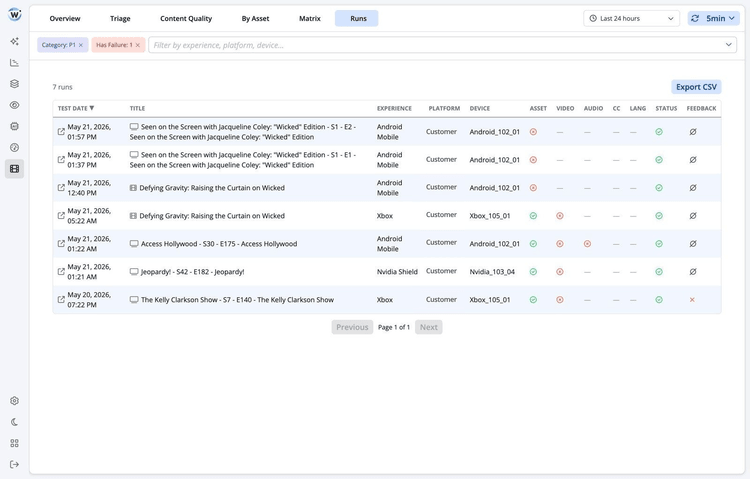The image size is (750, 479).
Task: Click the Jeopardy! - S42 - E182 title
Action: click(192, 272)
